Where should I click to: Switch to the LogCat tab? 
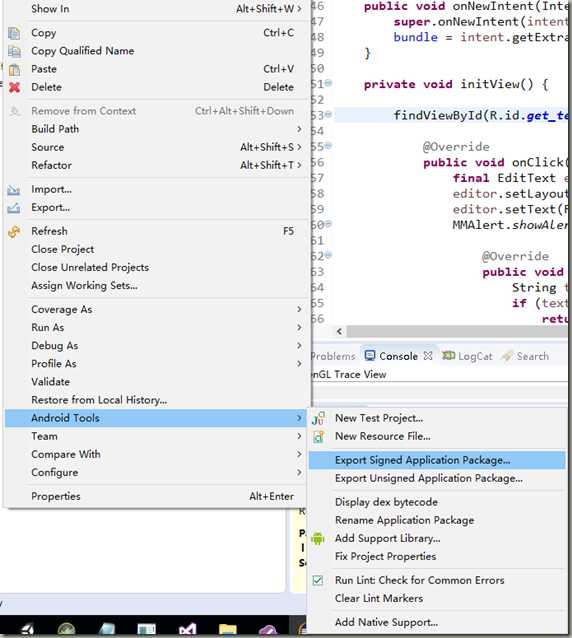pyautogui.click(x=467, y=356)
